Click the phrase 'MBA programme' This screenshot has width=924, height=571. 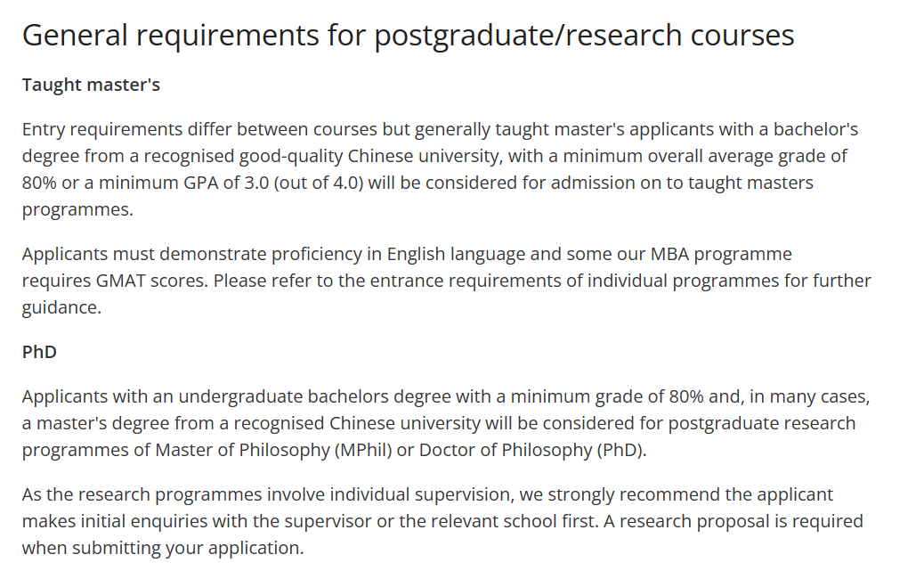click(721, 254)
